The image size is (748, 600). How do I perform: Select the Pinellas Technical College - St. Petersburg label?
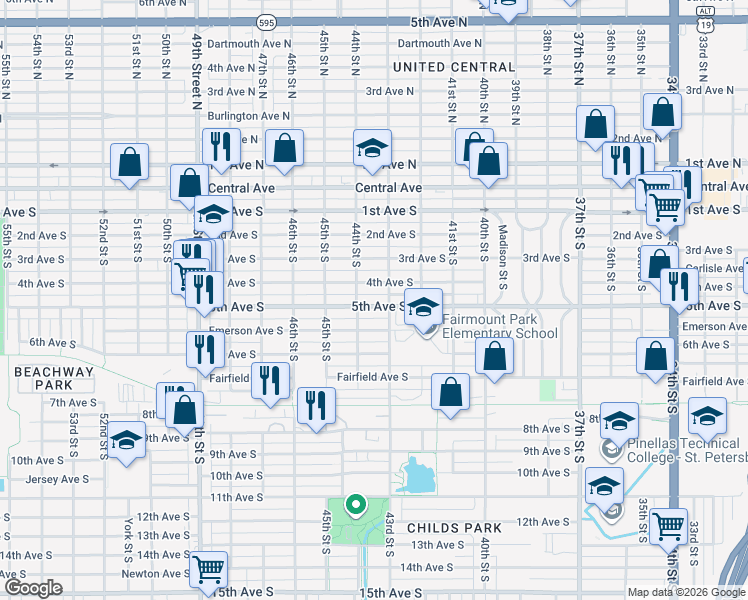tap(687, 450)
